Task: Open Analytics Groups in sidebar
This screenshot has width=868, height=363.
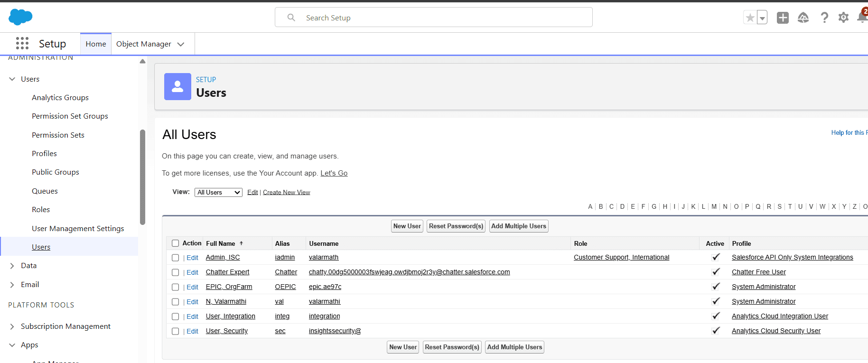Action: click(x=60, y=98)
